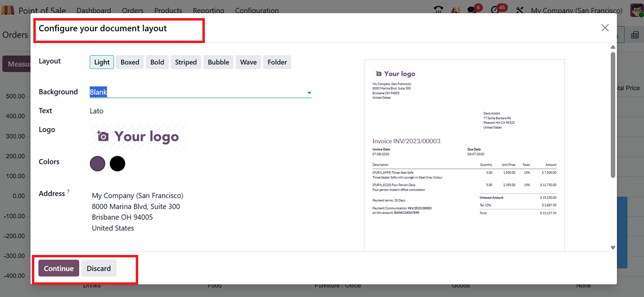Open the Configuration menu
The width and height of the screenshot is (644, 297).
click(256, 10)
